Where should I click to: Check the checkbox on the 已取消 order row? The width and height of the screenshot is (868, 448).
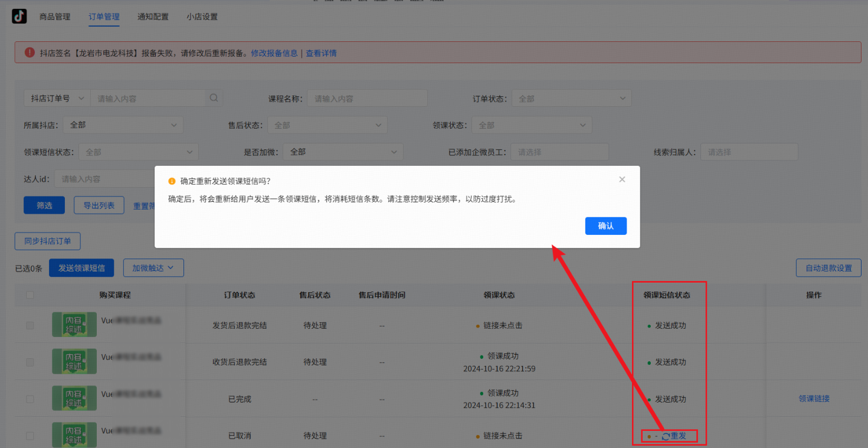coord(30,435)
